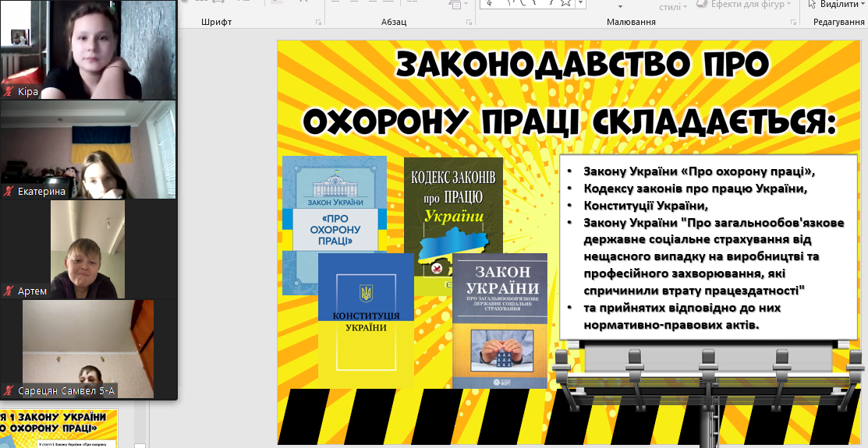The image size is (868, 448).
Task: Click Кіра's muted microphone icon
Action: coord(9,91)
